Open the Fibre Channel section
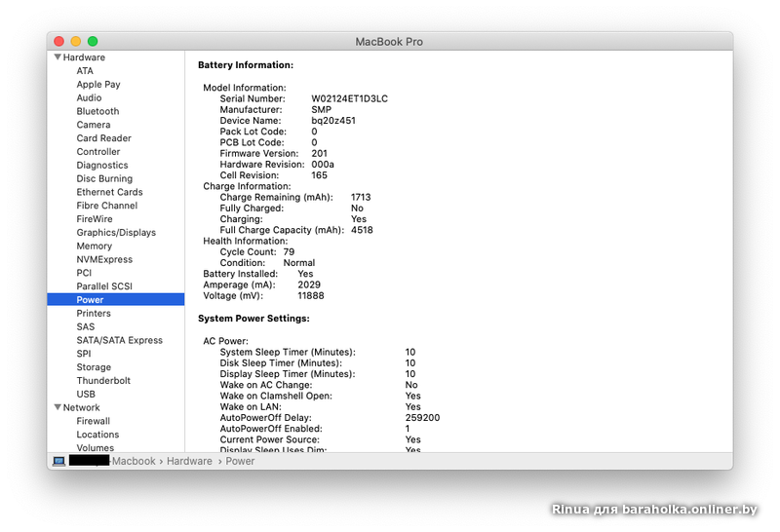This screenshot has width=780, height=532. pos(107,205)
